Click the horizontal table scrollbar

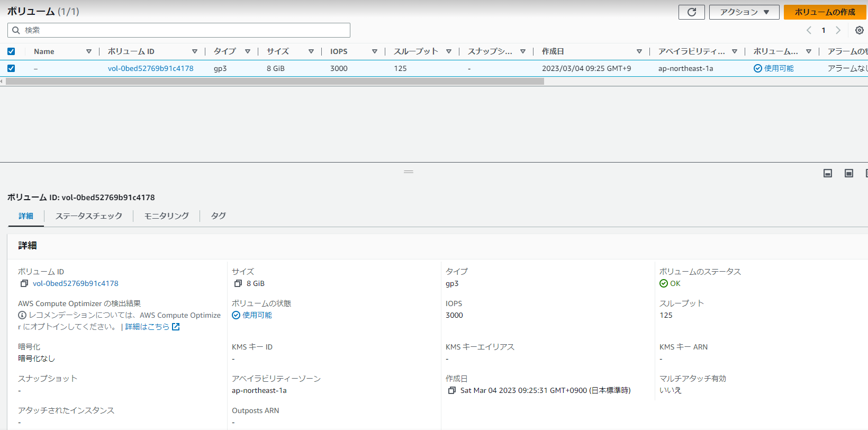(275, 82)
